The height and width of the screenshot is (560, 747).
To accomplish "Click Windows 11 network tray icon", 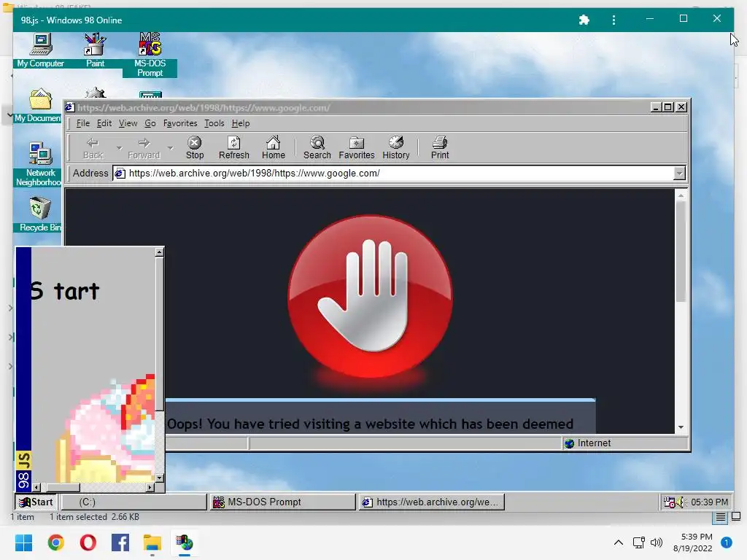I will click(639, 542).
